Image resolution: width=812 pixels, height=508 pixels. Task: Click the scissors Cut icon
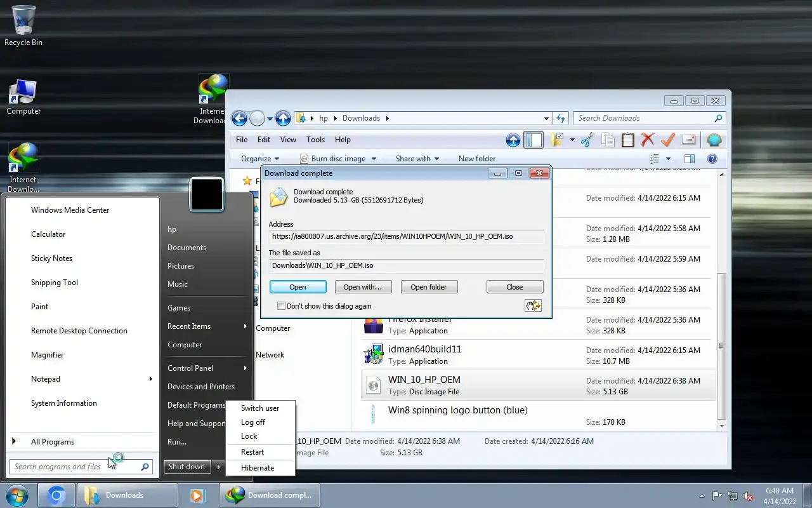click(x=587, y=140)
